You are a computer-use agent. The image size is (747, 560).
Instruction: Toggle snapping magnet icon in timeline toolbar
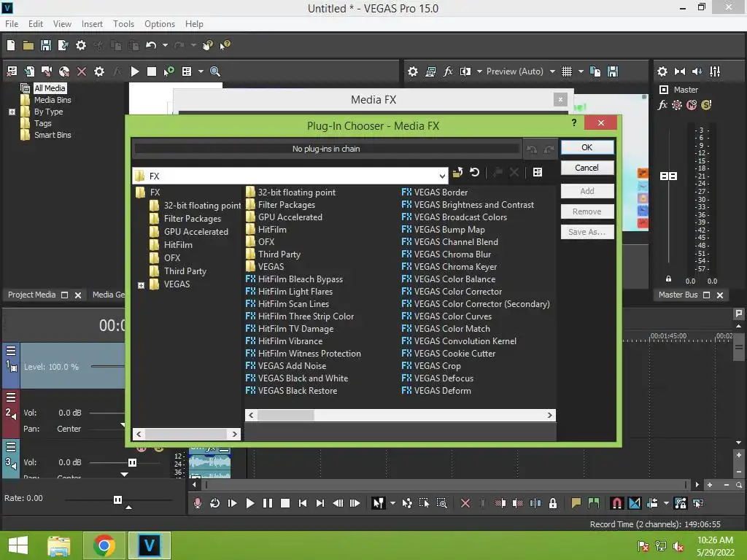tap(616, 503)
